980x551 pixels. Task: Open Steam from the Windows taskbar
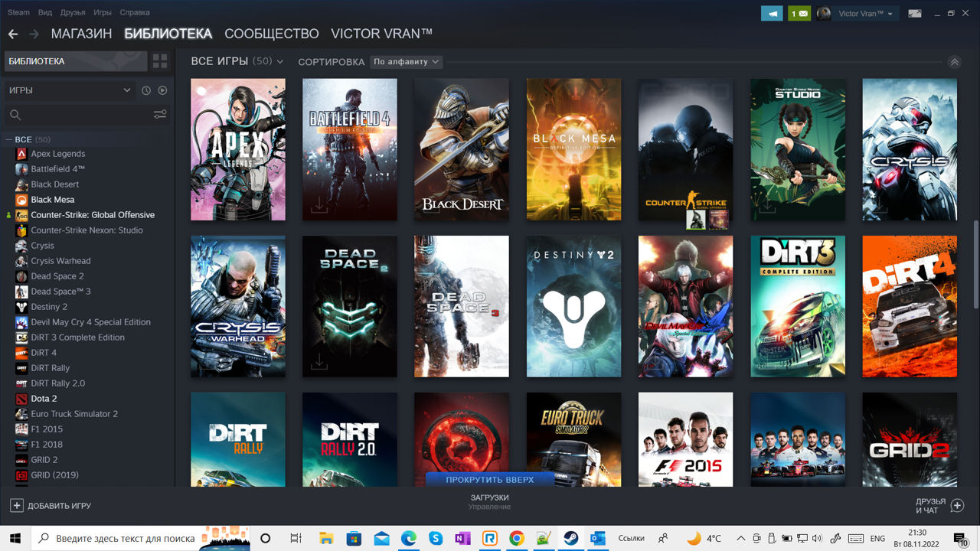(570, 539)
